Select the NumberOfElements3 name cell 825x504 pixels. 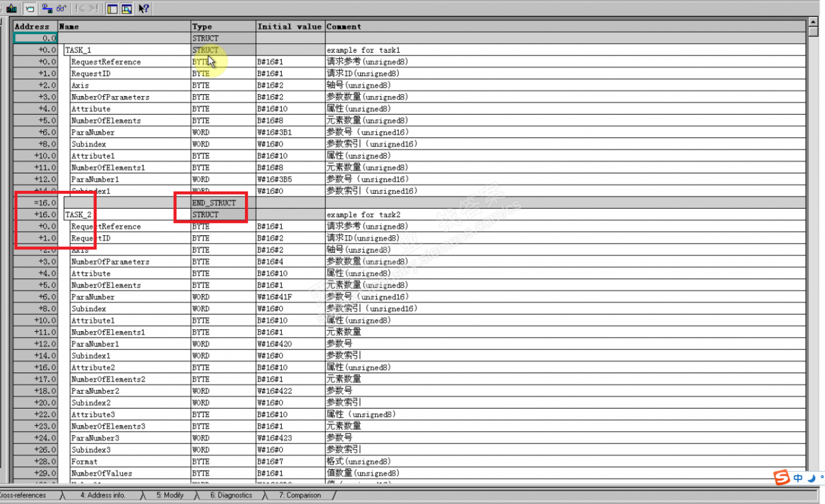pyautogui.click(x=130, y=427)
